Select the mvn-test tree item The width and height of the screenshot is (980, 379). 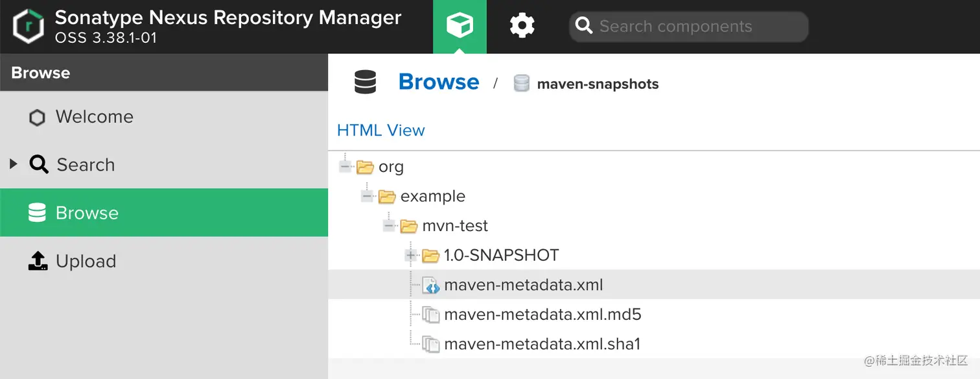coord(455,226)
